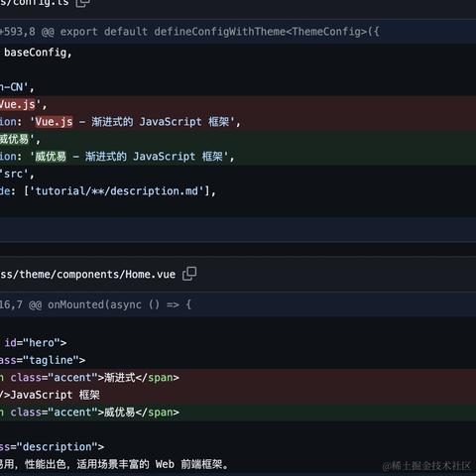Viewport: 476px width, 476px height.
Task: Click the removed short Vue.js', line
Action: [x=238, y=104]
